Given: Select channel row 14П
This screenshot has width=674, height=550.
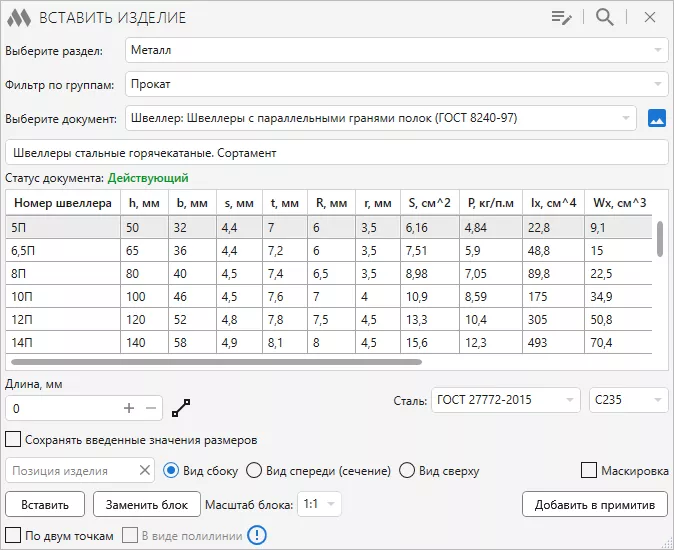Looking at the screenshot, I should [x=329, y=342].
